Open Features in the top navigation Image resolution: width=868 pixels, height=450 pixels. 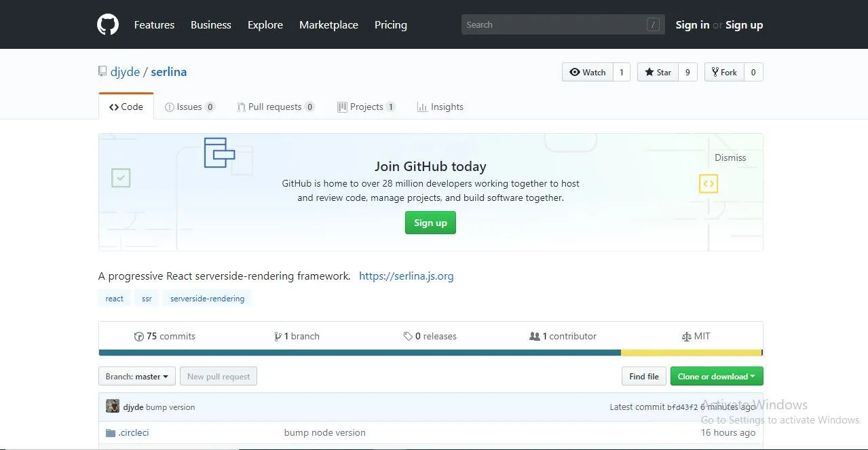154,24
